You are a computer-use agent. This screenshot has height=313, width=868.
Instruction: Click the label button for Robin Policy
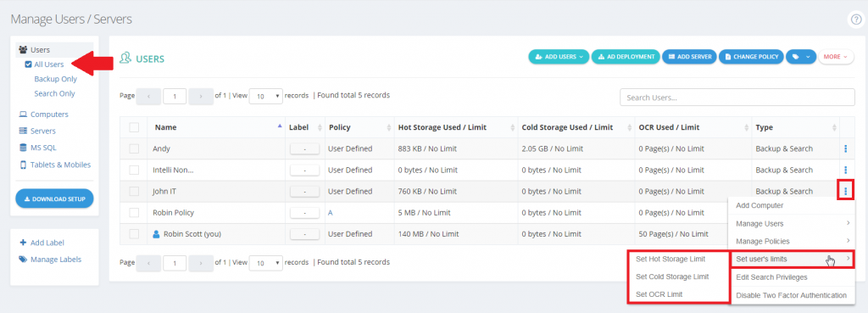(304, 212)
